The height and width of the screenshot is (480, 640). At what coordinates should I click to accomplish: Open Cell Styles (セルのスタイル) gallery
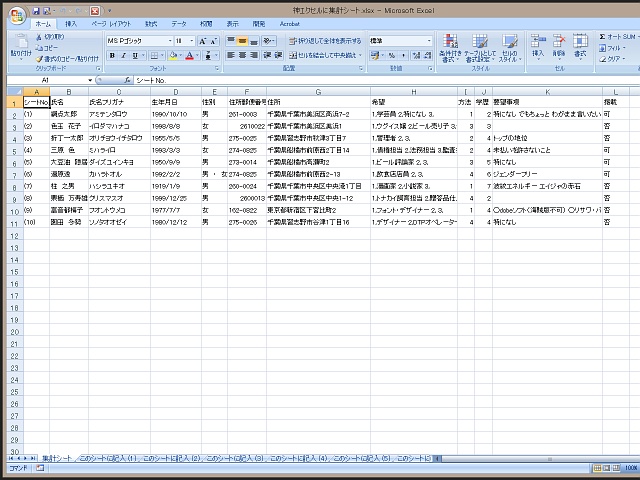point(510,48)
